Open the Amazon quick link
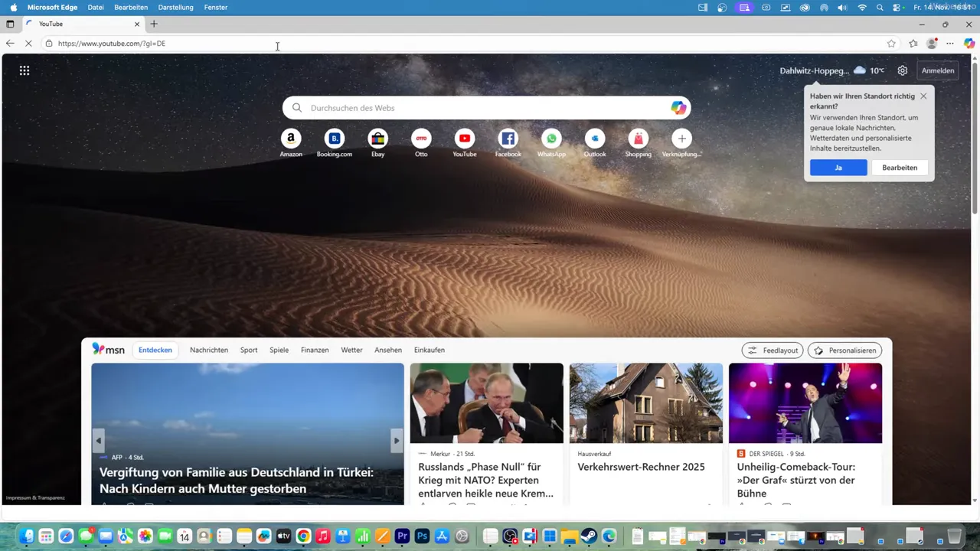 click(291, 139)
